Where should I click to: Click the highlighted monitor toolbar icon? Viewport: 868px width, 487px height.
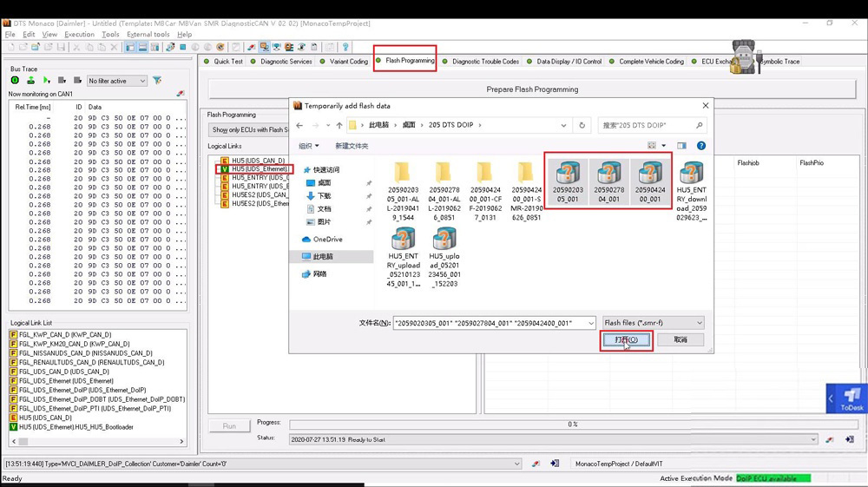click(264, 47)
